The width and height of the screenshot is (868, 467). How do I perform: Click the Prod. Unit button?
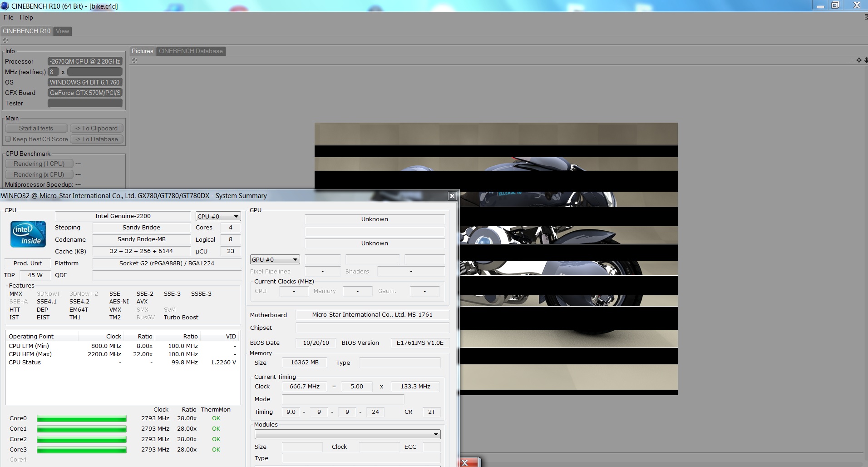pos(27,263)
